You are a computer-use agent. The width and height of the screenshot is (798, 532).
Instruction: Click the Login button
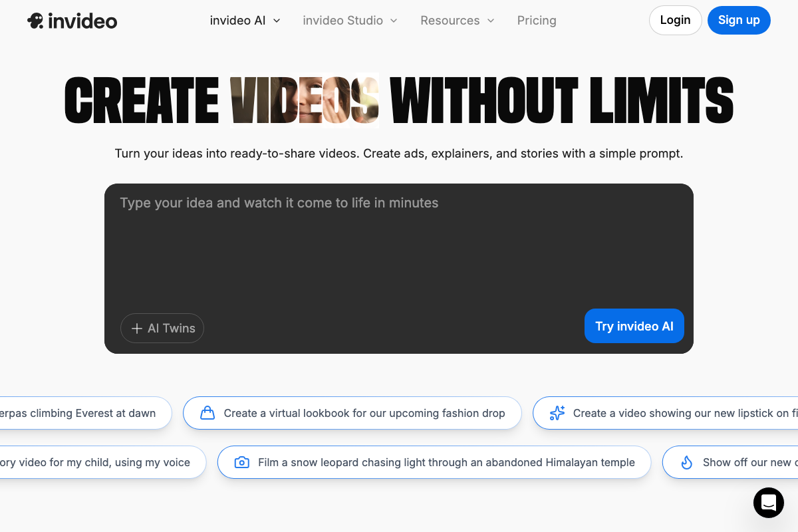pos(675,20)
